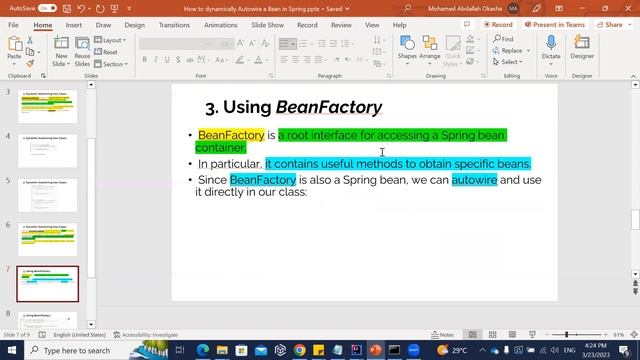
Task: Toggle AutoSave switch
Action: click(47, 9)
